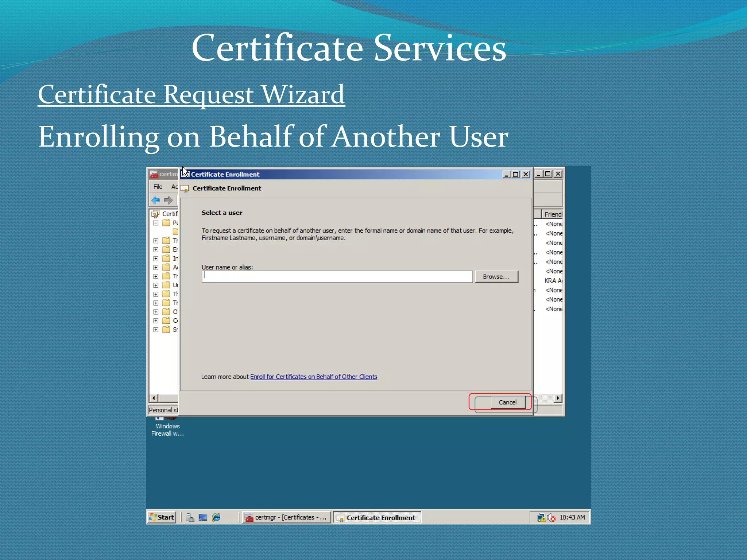Image resolution: width=747 pixels, height=560 pixels.
Task: Select the Ce folder icon in tree
Action: pos(166,320)
